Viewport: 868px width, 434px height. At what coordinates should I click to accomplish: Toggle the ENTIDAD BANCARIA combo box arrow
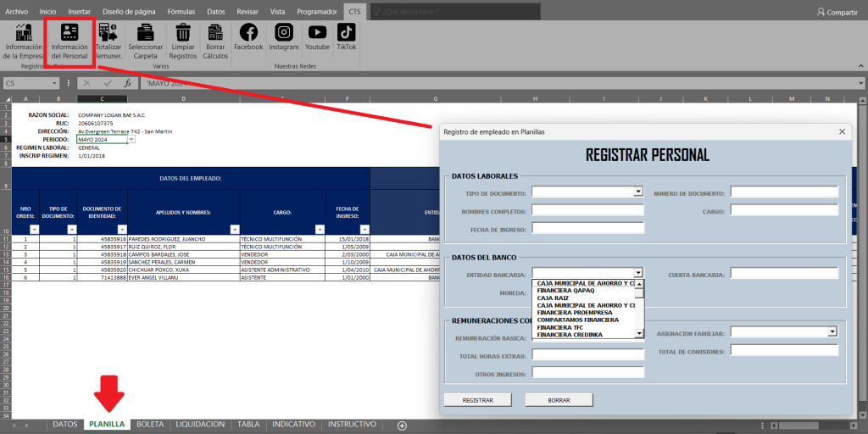click(639, 273)
